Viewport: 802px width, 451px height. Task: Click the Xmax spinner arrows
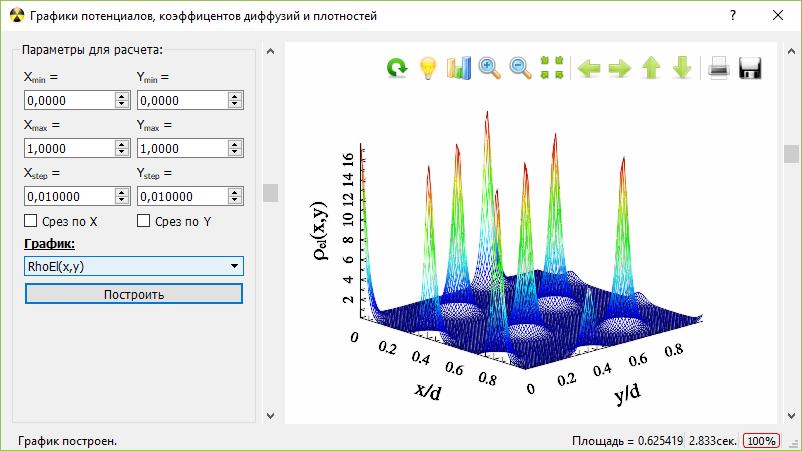122,148
